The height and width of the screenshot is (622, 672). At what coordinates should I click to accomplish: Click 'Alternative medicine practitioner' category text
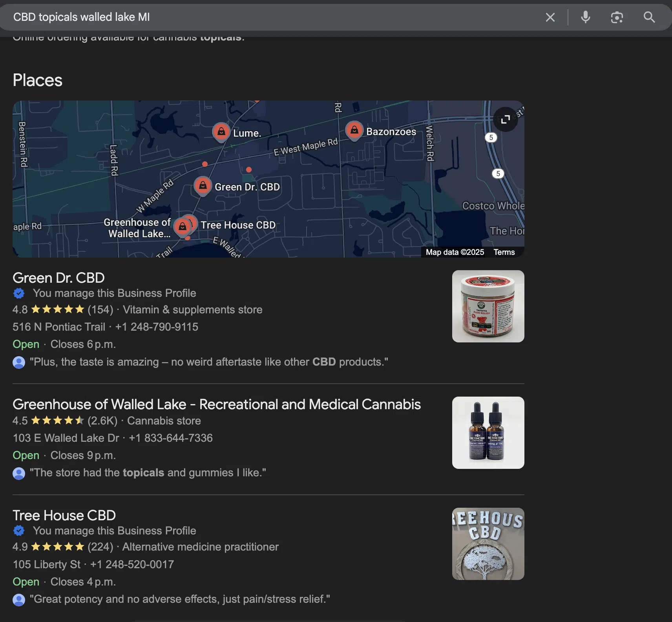[201, 547]
